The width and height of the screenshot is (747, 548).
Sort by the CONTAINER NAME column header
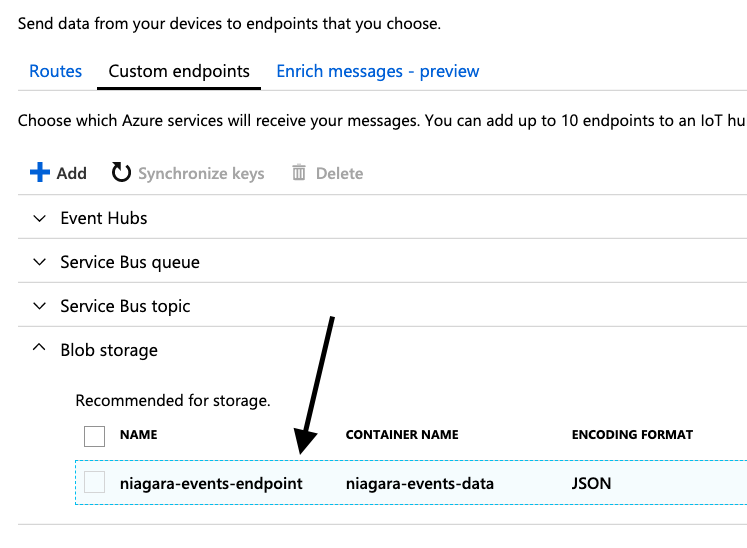pyautogui.click(x=402, y=435)
